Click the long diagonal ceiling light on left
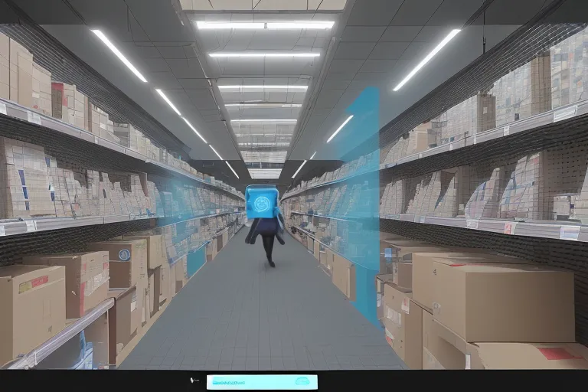This screenshot has width=588, height=392. pyautogui.click(x=119, y=55)
